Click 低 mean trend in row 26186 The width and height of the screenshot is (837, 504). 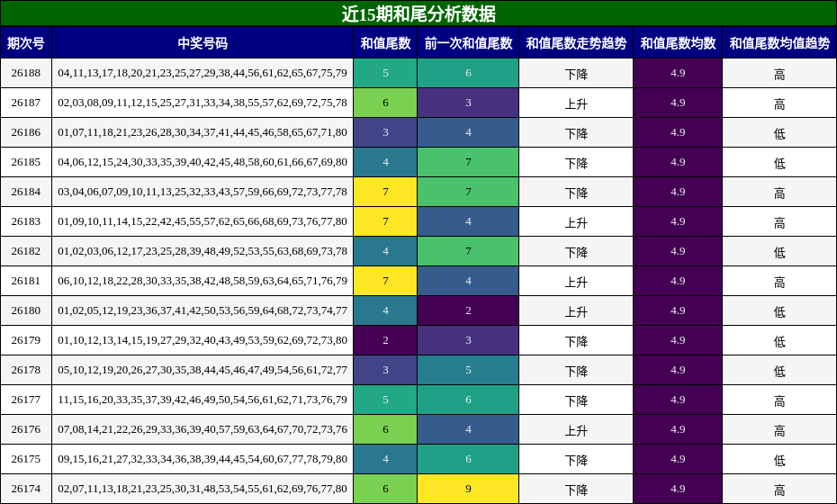(779, 132)
